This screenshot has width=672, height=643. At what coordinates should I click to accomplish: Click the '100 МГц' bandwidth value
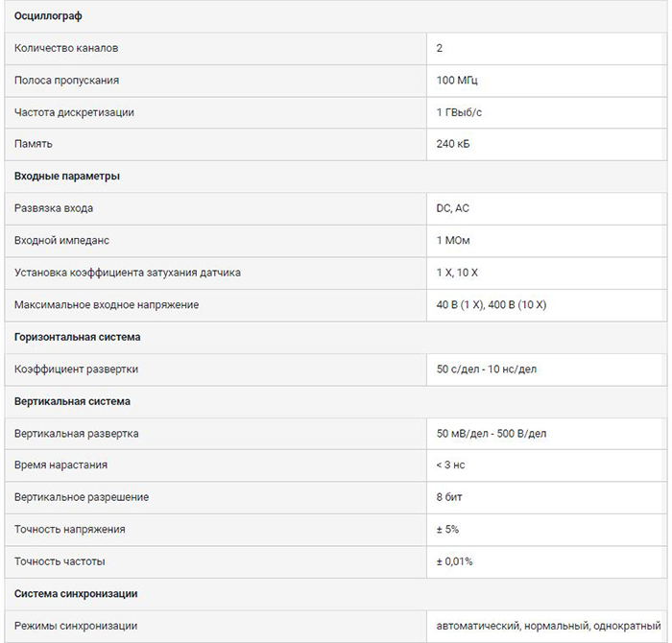(x=457, y=80)
